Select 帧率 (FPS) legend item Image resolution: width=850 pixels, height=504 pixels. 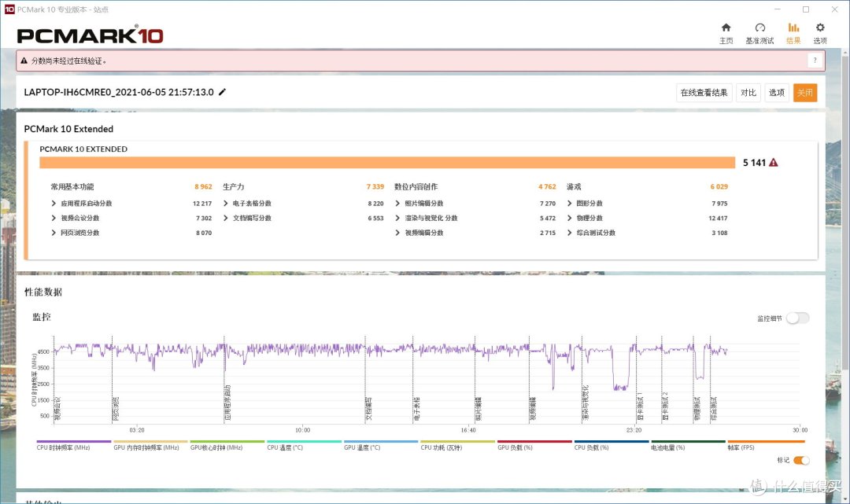tap(766, 444)
